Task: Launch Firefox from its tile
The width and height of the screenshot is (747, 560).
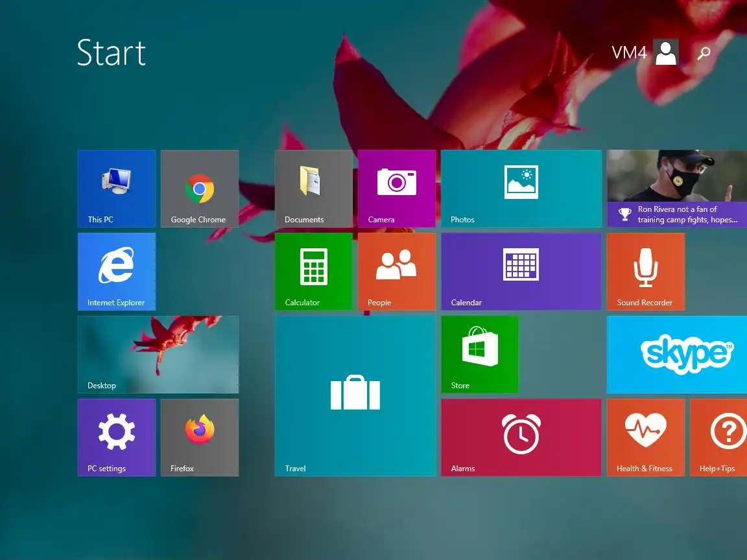Action: [x=200, y=437]
